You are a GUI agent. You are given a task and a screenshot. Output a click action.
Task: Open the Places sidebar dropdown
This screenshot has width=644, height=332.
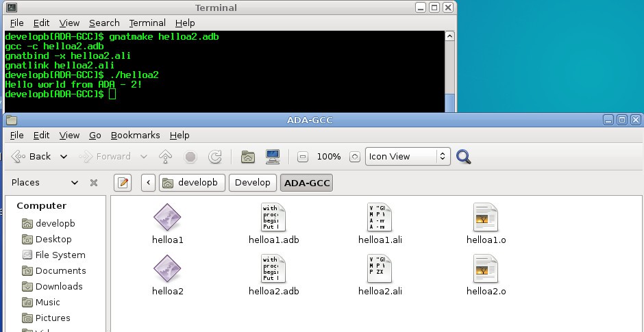tap(75, 183)
